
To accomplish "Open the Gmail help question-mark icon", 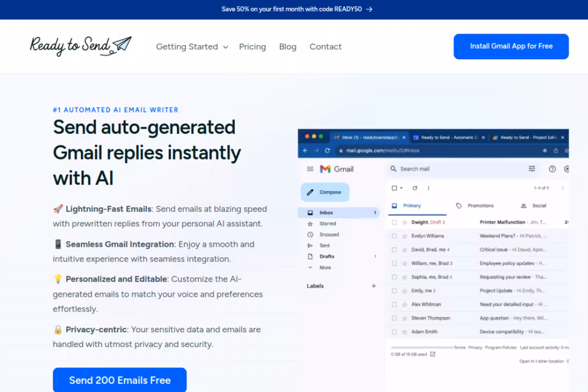I will [x=552, y=169].
